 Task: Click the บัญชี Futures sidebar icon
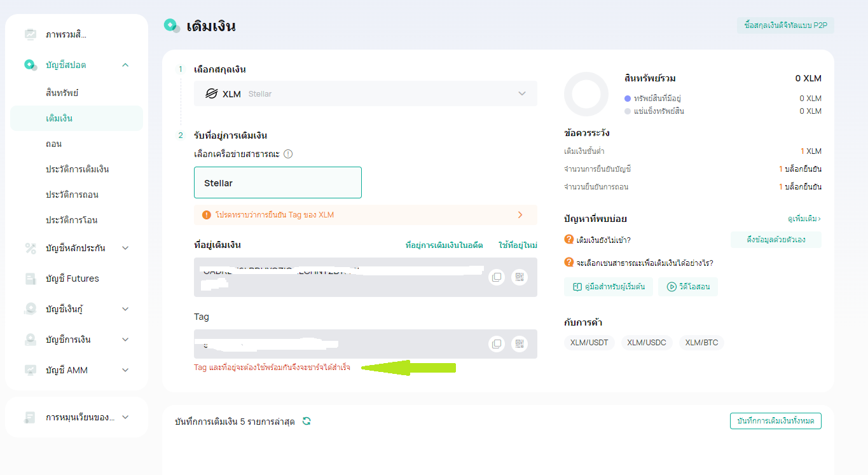(x=31, y=279)
